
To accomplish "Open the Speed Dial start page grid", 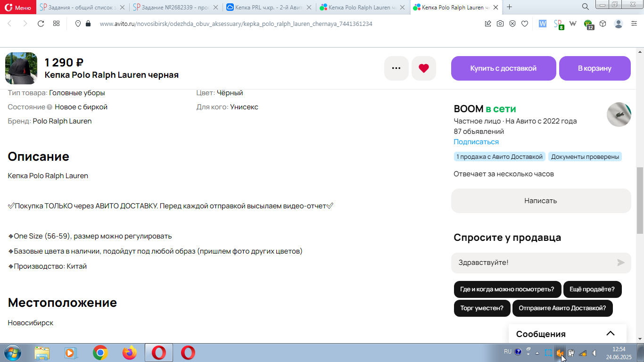I will click(x=56, y=24).
